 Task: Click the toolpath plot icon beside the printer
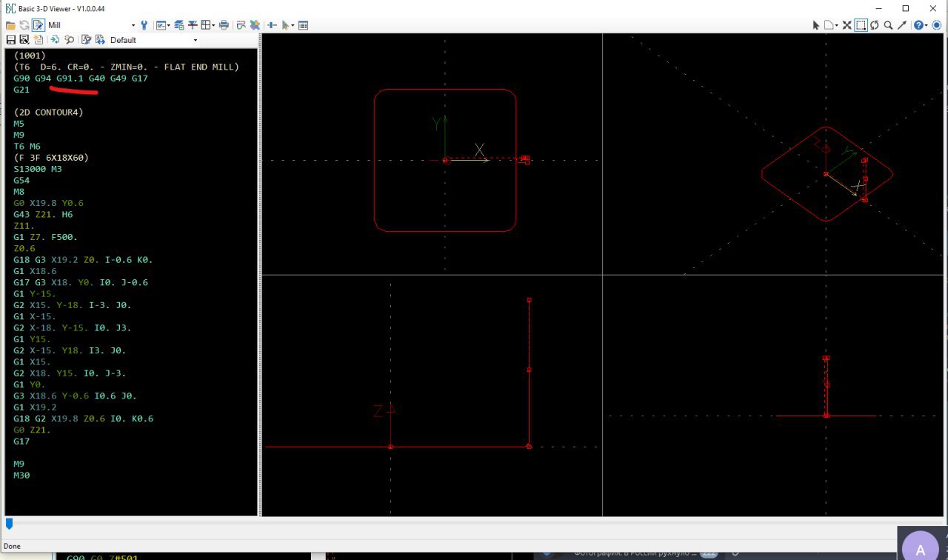point(241,25)
